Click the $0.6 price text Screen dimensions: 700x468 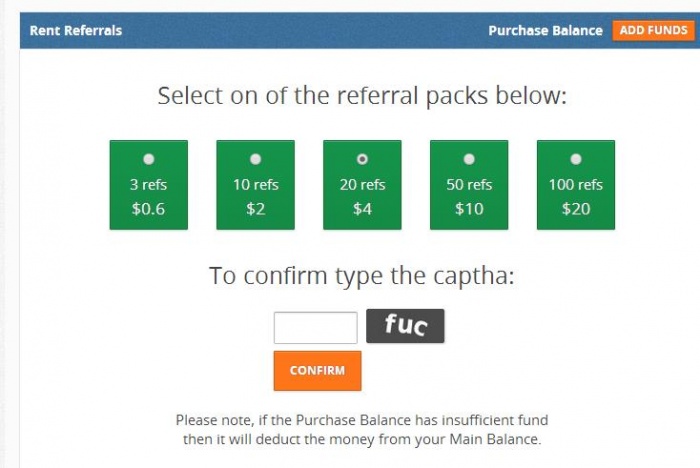148,209
